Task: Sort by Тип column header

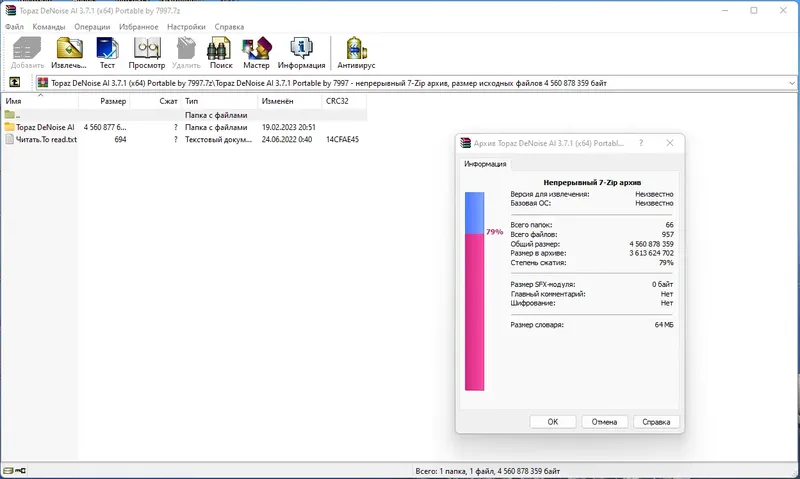Action: tap(219, 101)
